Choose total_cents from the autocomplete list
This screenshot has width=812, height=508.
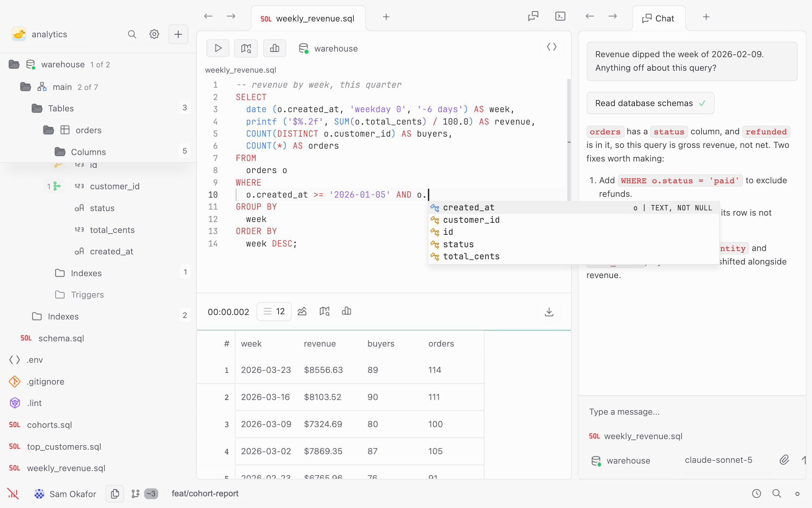point(574,256)
